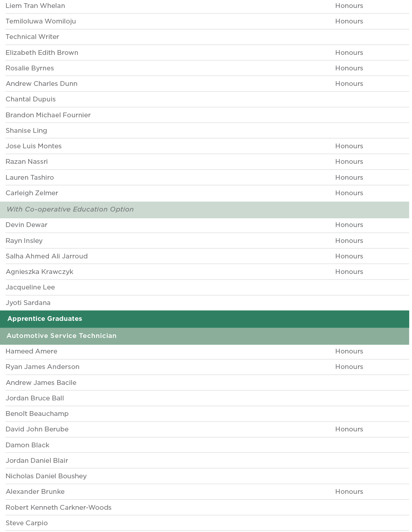Click on Temiloluwa Womiloju's name
The width and height of the screenshot is (412, 532).
pos(41,21)
